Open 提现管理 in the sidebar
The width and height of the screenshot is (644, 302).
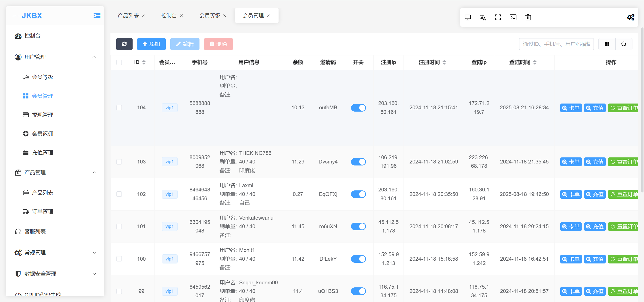(43, 115)
